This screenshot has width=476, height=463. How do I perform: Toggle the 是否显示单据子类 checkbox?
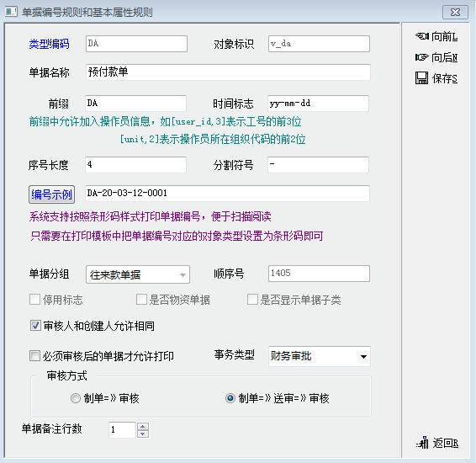coord(252,299)
